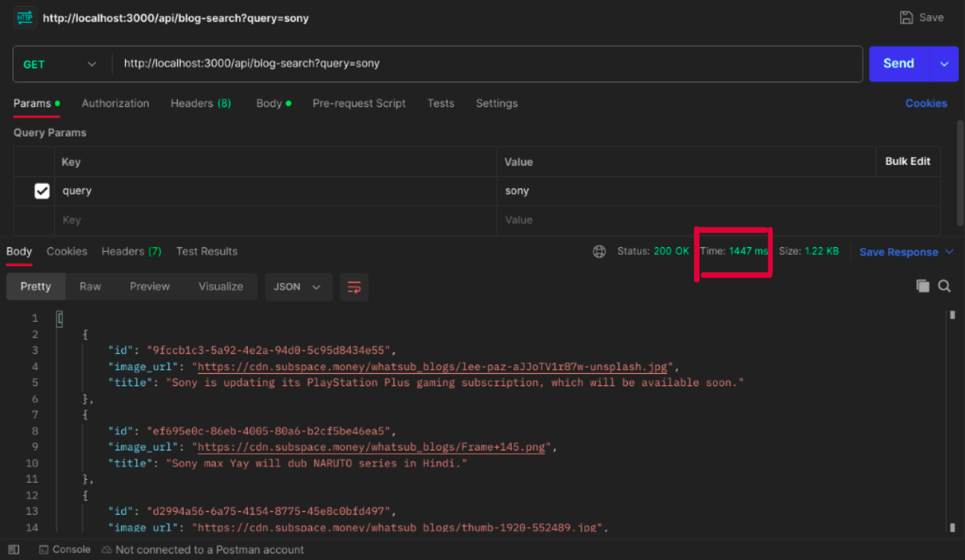Save the current request
Screen dimensions: 965x560
tap(920, 18)
